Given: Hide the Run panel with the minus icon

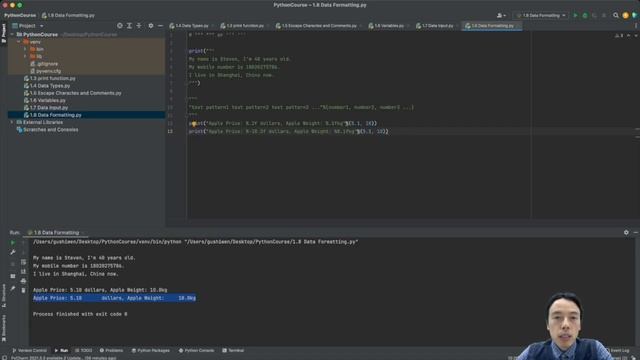Looking at the screenshot, I should pyautogui.click(x=636, y=232).
